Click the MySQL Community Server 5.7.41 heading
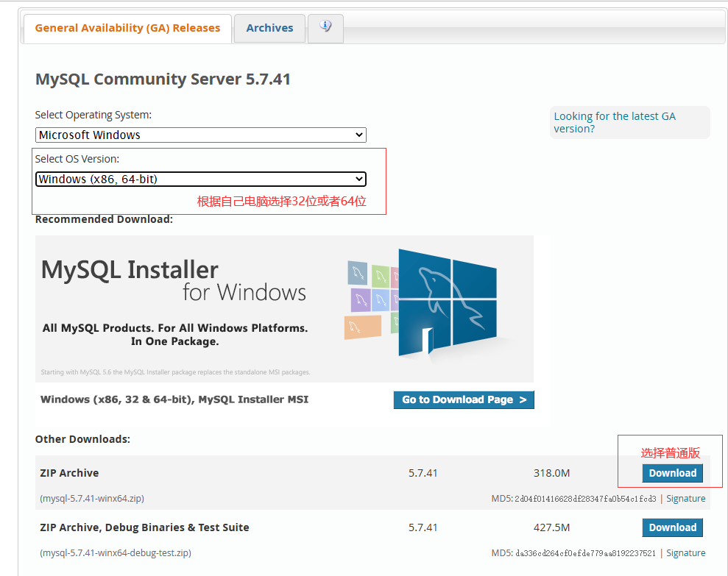This screenshot has height=576, width=728. tap(163, 79)
